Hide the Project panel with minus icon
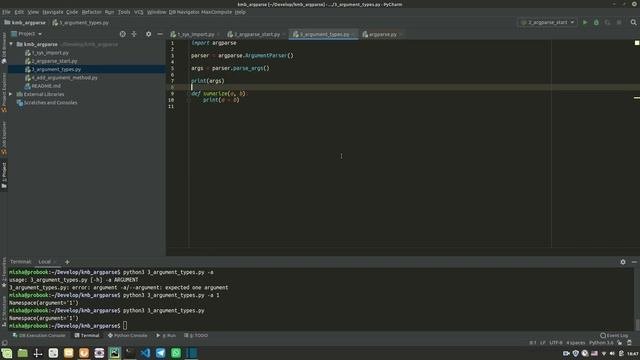The width and height of the screenshot is (640, 360). click(160, 34)
